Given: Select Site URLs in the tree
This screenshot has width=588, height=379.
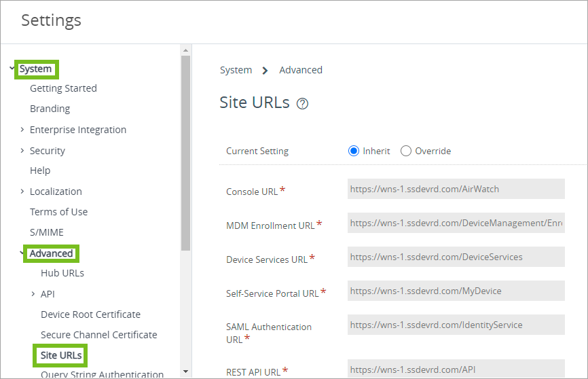Looking at the screenshot, I should point(61,355).
